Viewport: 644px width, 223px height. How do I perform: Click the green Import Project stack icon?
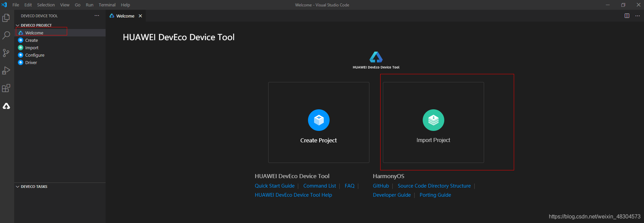tap(433, 120)
